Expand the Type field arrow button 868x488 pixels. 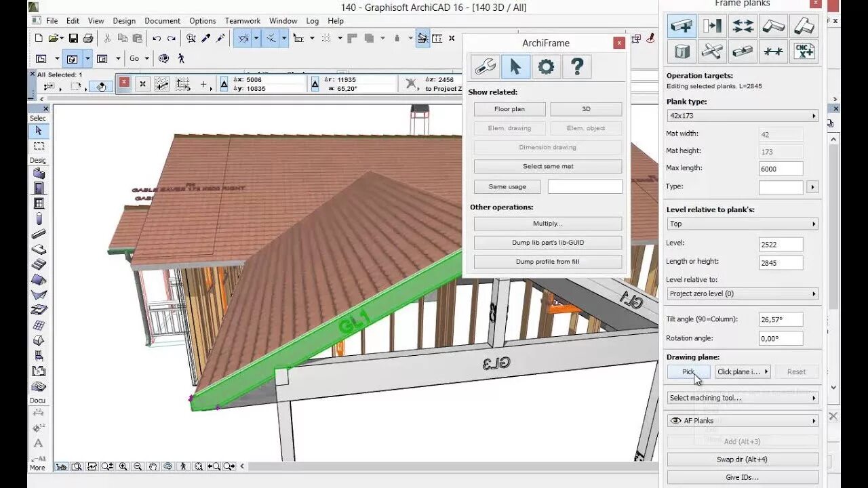coord(812,186)
